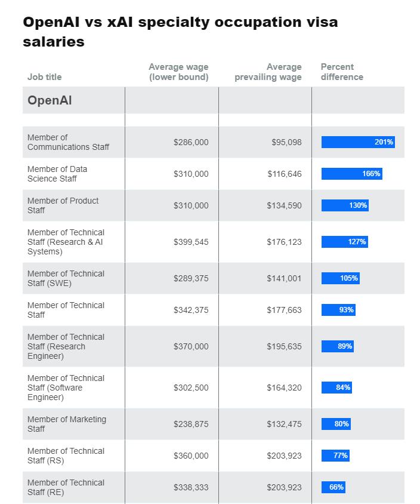The image size is (420, 504).
Task: Click the Member of Communications Staff label
Action: click(x=68, y=142)
